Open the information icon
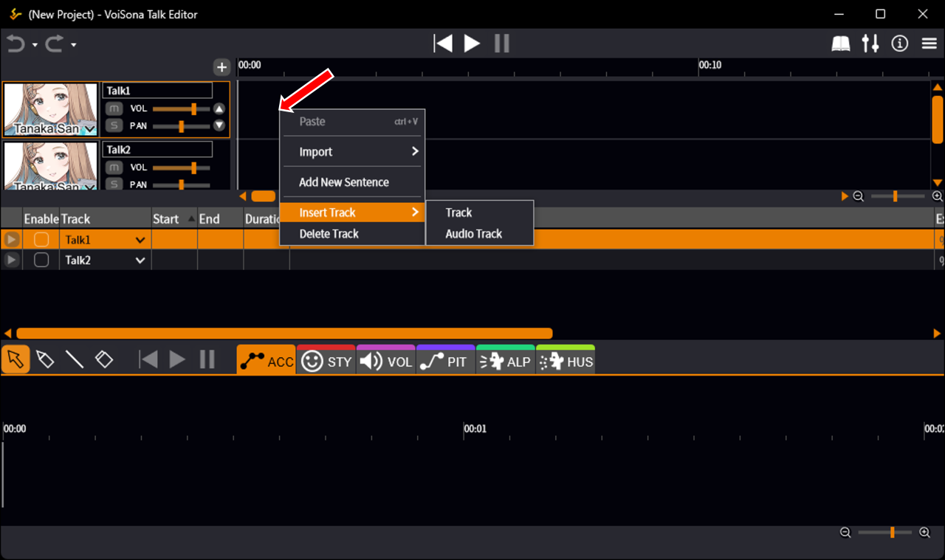This screenshot has height=560, width=945. tap(900, 44)
